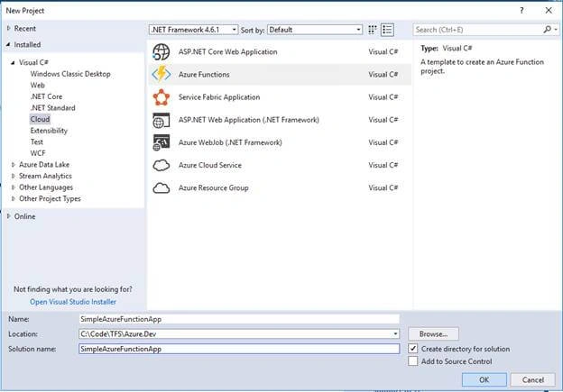Image resolution: width=563 pixels, height=392 pixels.
Task: Click the ASP.NET Core Web Application globe icon
Action: pyautogui.click(x=162, y=52)
